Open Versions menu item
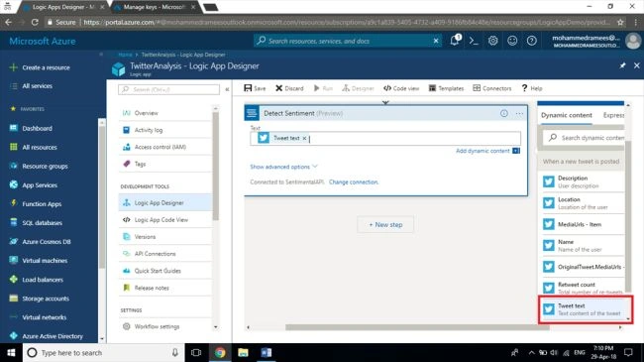The width and height of the screenshot is (644, 362). 165,236
